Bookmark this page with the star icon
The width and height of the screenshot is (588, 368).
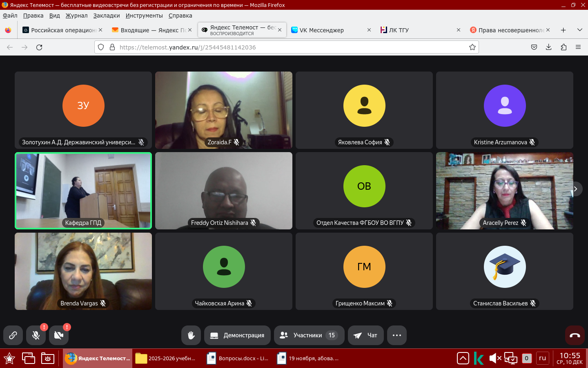(472, 47)
